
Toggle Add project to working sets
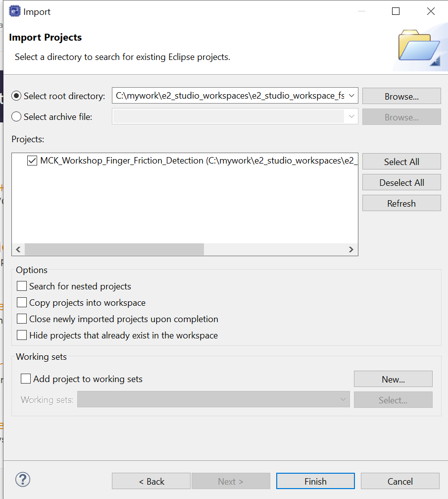(26, 379)
